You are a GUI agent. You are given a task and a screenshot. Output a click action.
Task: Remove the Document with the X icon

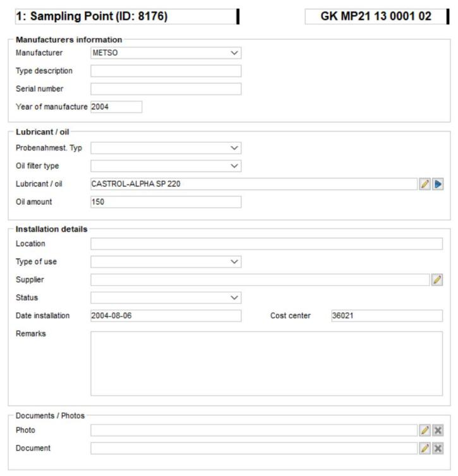pos(438,448)
